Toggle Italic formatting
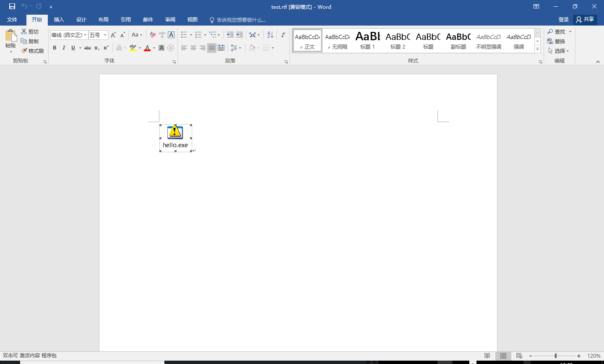Screen dimensions: 604x364 64,48
